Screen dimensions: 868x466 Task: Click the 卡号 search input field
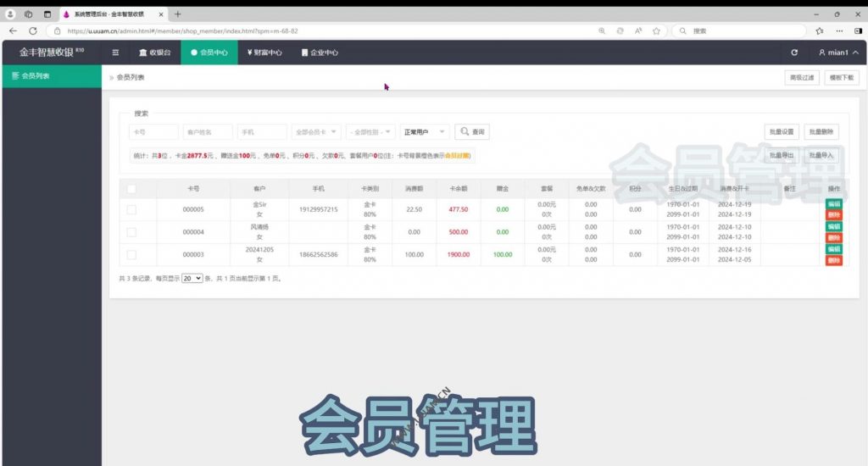[153, 132]
